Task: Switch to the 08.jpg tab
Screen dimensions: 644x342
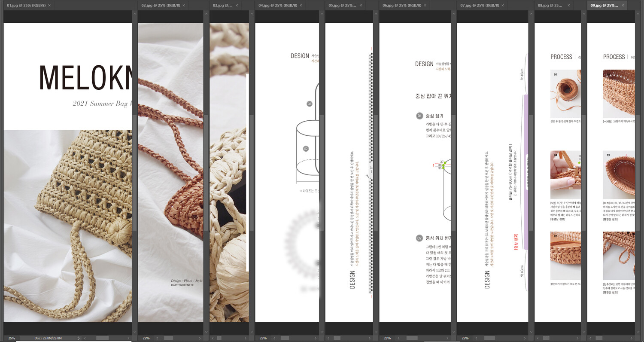Action: 550,5
